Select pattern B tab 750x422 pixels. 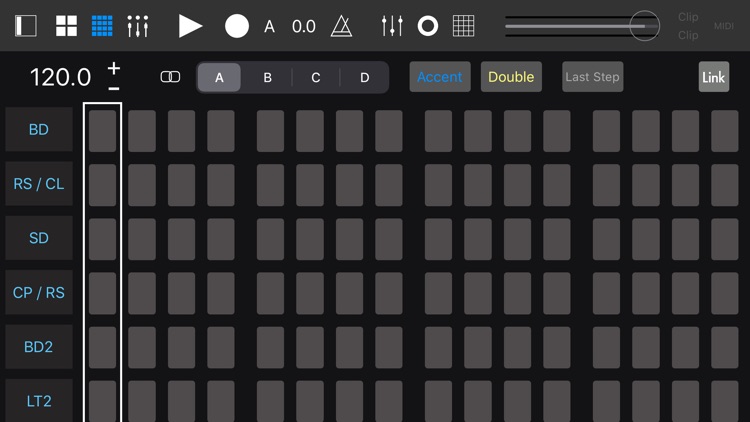click(x=267, y=77)
